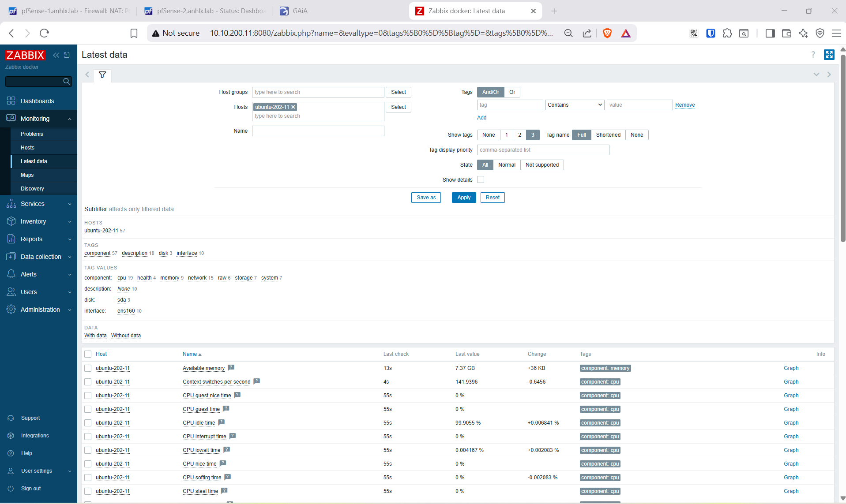Bookmark this page

point(134,33)
